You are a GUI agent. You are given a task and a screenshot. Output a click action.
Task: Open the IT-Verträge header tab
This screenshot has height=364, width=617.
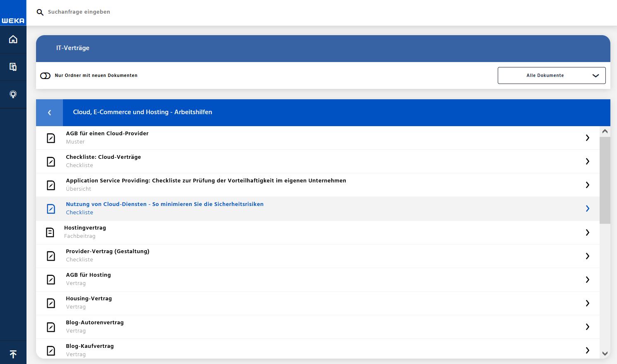pyautogui.click(x=73, y=48)
